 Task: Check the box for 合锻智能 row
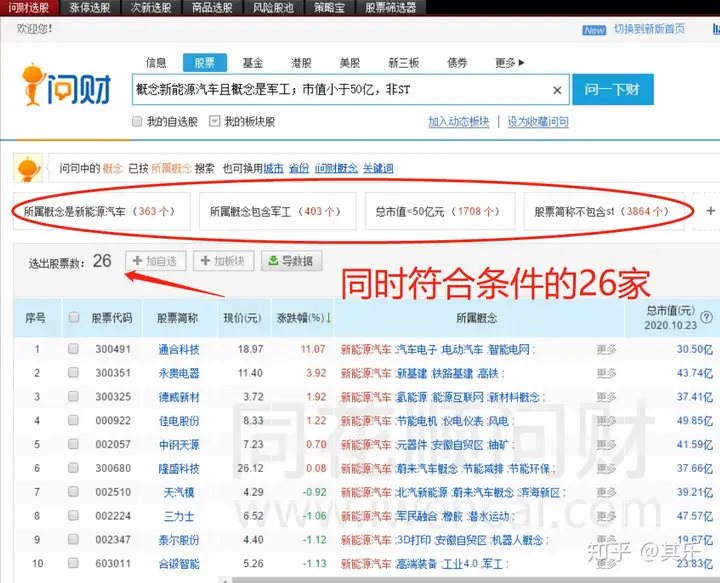click(x=73, y=563)
